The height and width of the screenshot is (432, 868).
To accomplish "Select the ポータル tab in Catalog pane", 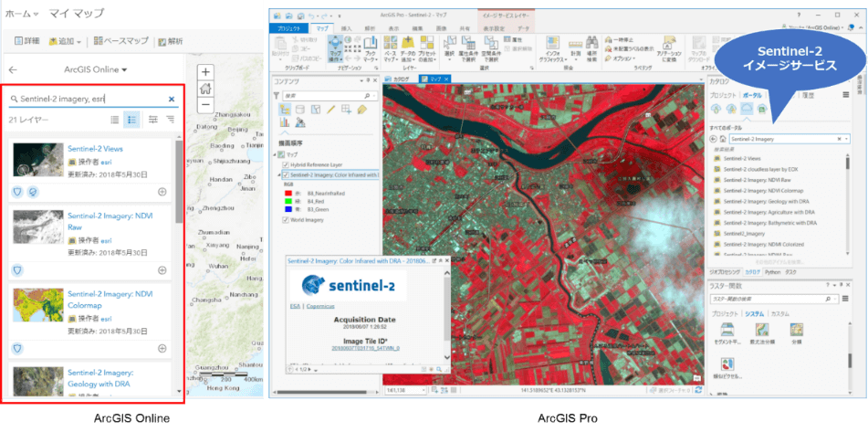I will [x=753, y=95].
